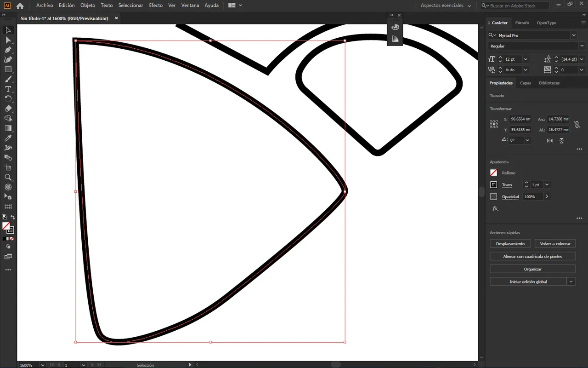The height and width of the screenshot is (368, 588).
Task: Toggle constrain width and height proportions
Action: coord(577,124)
